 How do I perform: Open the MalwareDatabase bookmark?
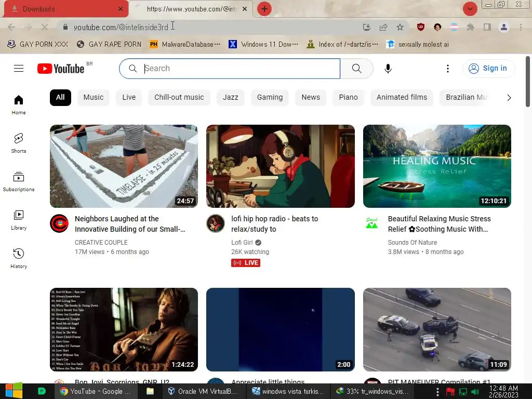[185, 45]
